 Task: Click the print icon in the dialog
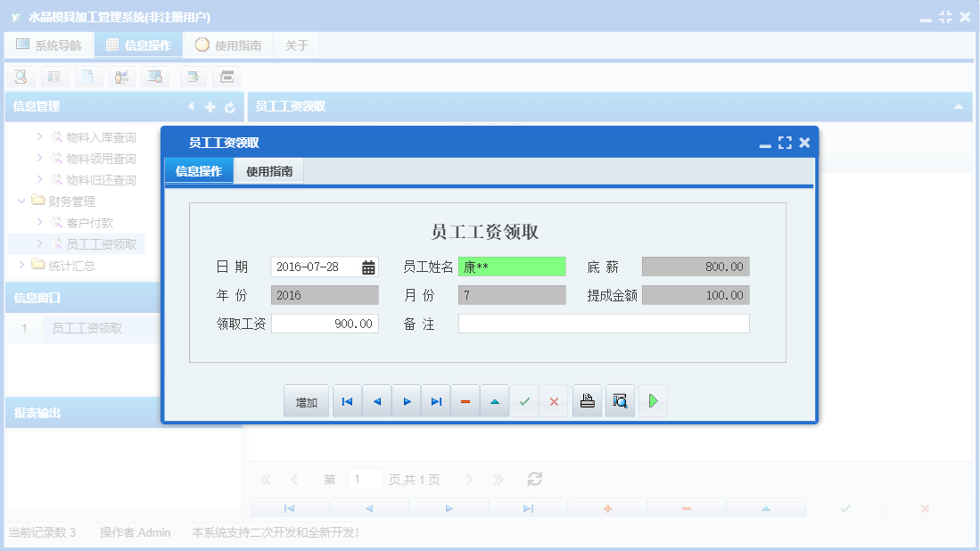(x=587, y=400)
